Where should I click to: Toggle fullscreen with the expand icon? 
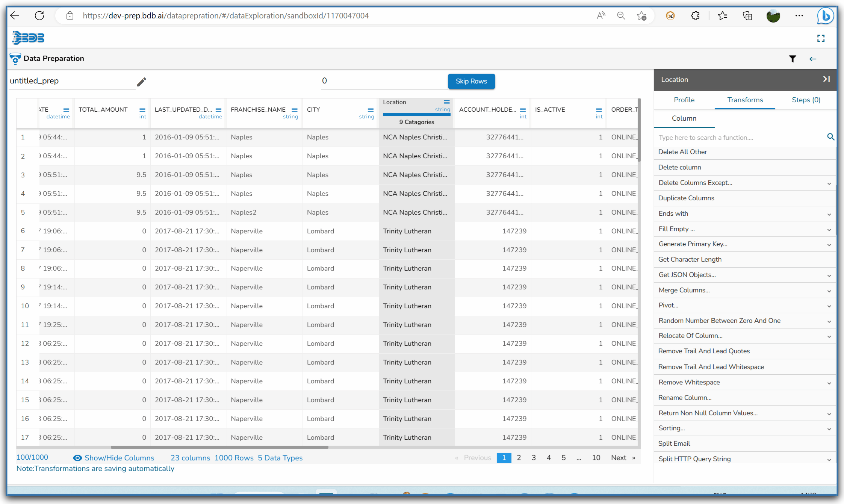pos(821,38)
